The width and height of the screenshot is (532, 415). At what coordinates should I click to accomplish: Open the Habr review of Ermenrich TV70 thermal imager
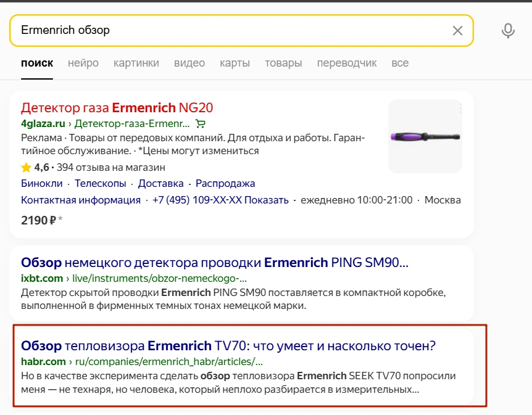[x=228, y=346]
